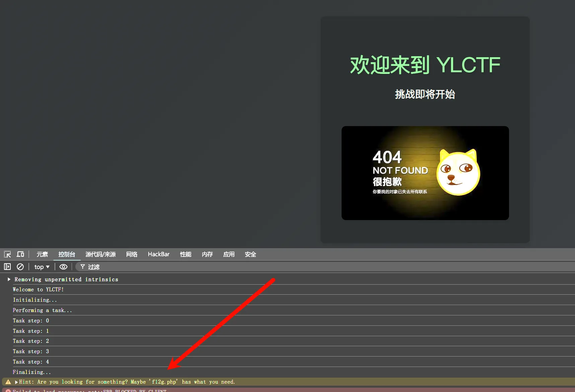Open the 内存 tab
Image resolution: width=575 pixels, height=392 pixels.
tap(207, 254)
